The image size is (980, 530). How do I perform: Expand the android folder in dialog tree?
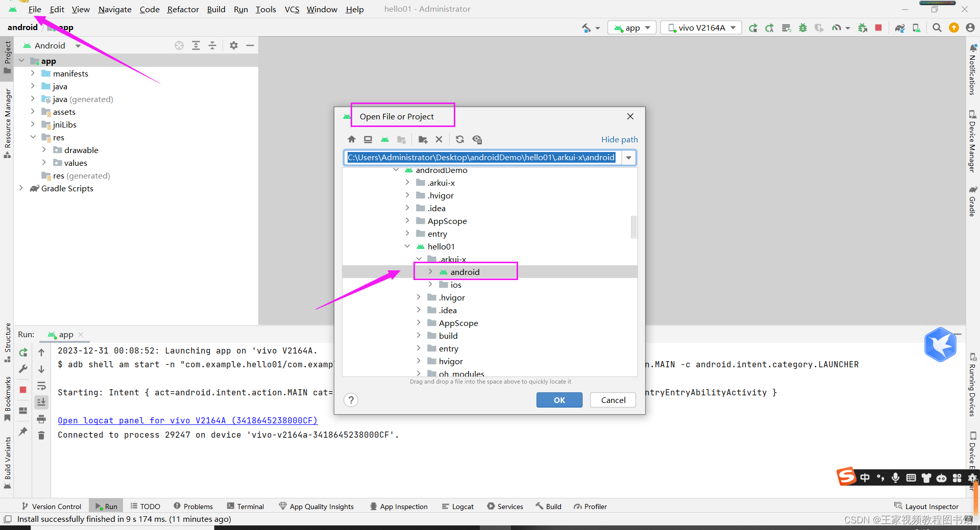pyautogui.click(x=430, y=272)
